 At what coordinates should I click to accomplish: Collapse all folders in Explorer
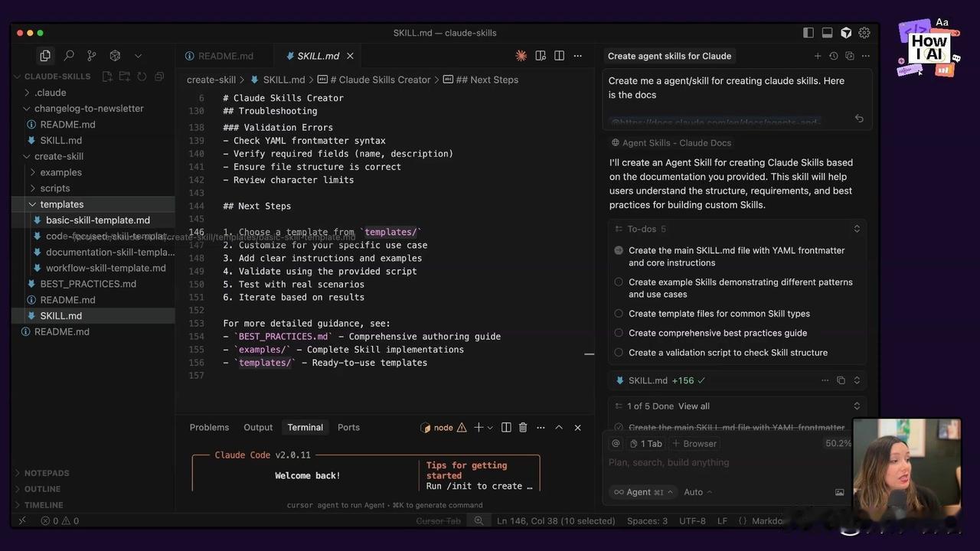[x=159, y=77]
